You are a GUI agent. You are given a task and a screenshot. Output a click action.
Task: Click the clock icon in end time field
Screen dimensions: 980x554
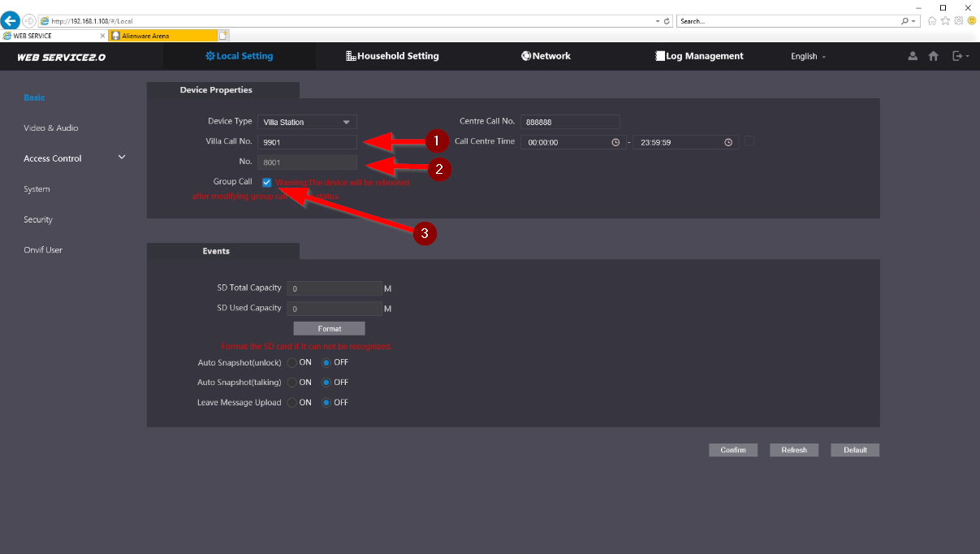(x=728, y=142)
